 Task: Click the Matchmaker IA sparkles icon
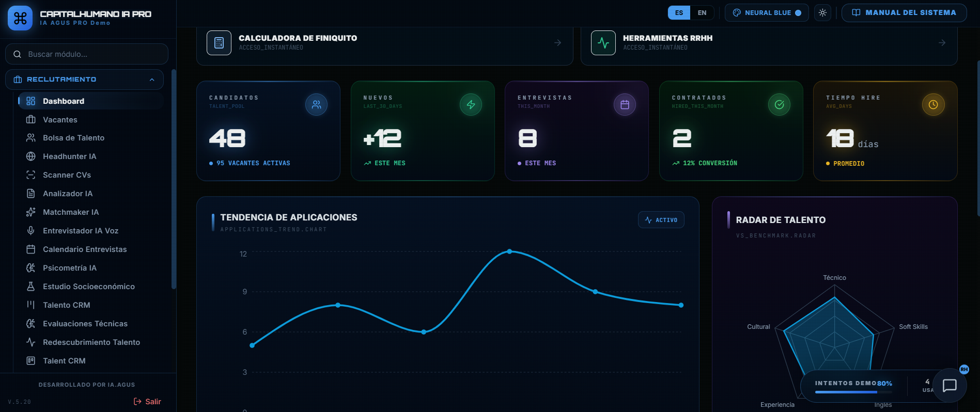pos(31,212)
